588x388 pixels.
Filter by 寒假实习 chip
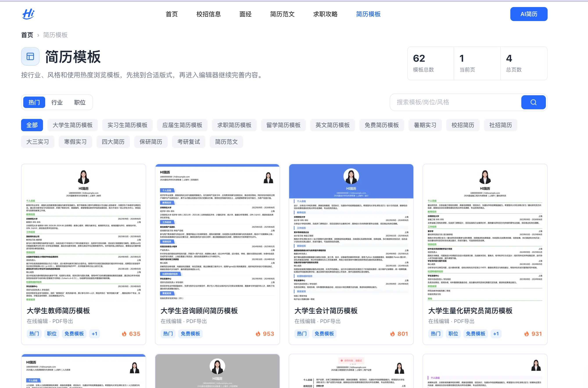pyautogui.click(x=75, y=142)
